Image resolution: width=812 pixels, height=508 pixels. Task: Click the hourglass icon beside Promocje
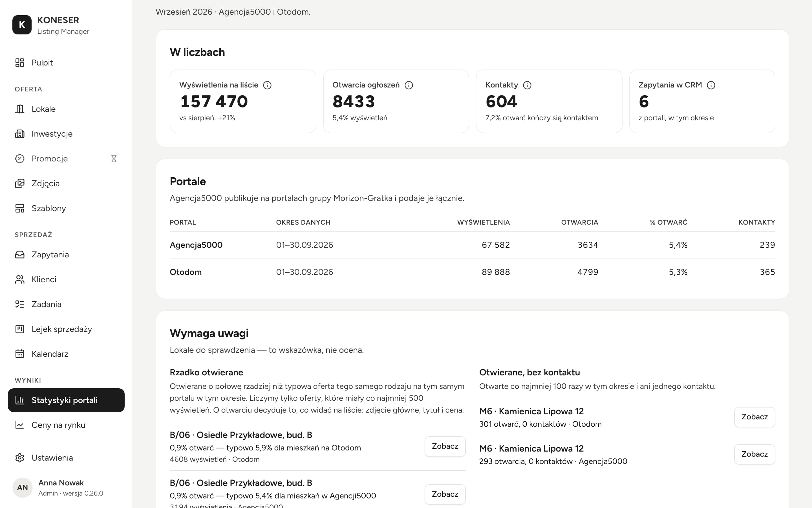114,159
